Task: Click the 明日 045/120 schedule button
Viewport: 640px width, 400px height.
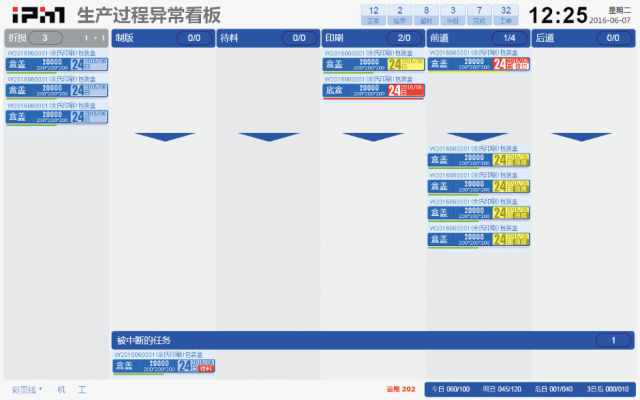Action: [502, 389]
